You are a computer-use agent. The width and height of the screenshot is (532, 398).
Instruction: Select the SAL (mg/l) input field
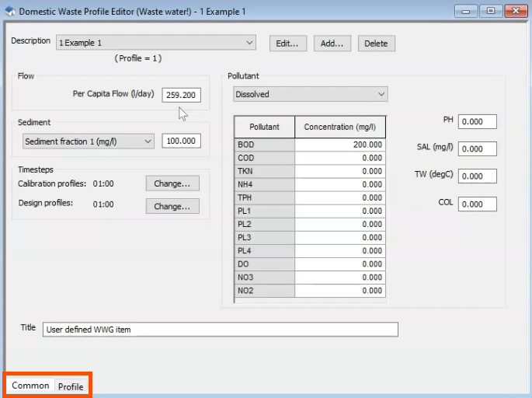(x=478, y=148)
